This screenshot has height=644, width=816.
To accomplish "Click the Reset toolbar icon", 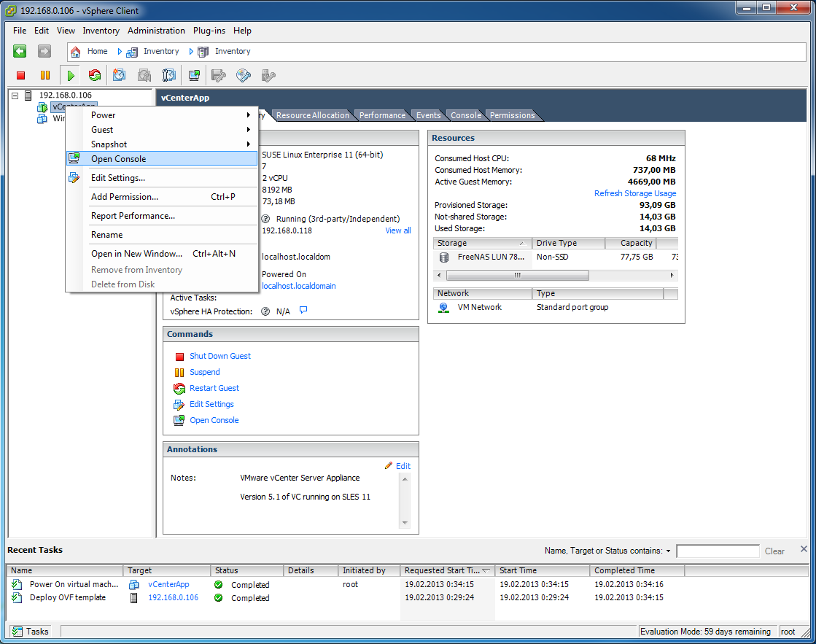I will [95, 76].
